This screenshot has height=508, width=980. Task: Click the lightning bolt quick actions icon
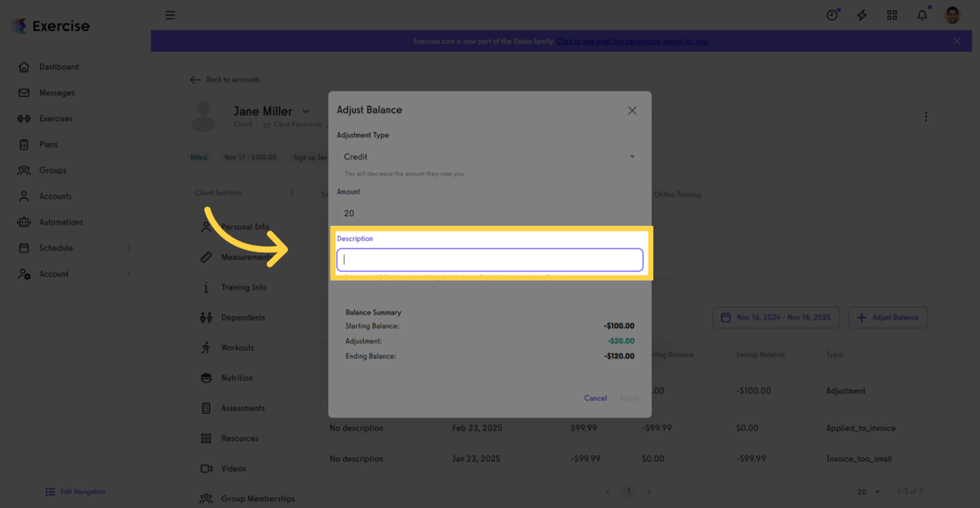(862, 15)
